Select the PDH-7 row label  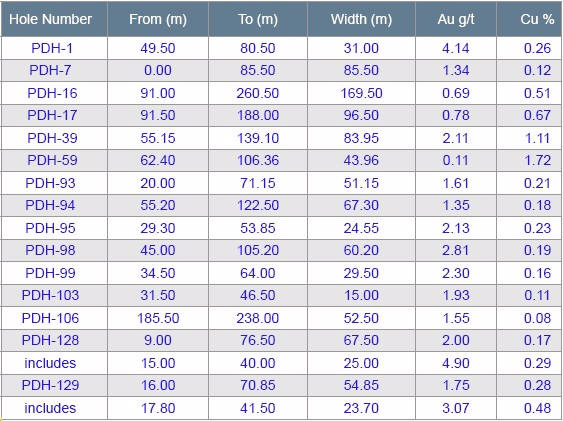50,70
